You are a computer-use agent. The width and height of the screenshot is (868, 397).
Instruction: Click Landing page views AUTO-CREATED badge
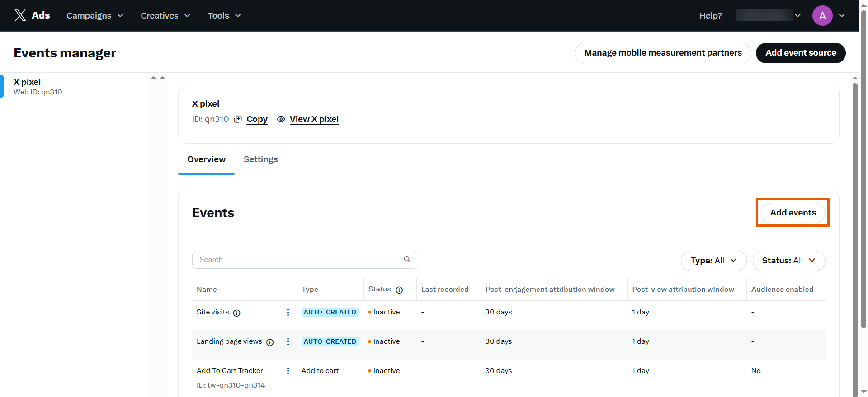point(330,341)
